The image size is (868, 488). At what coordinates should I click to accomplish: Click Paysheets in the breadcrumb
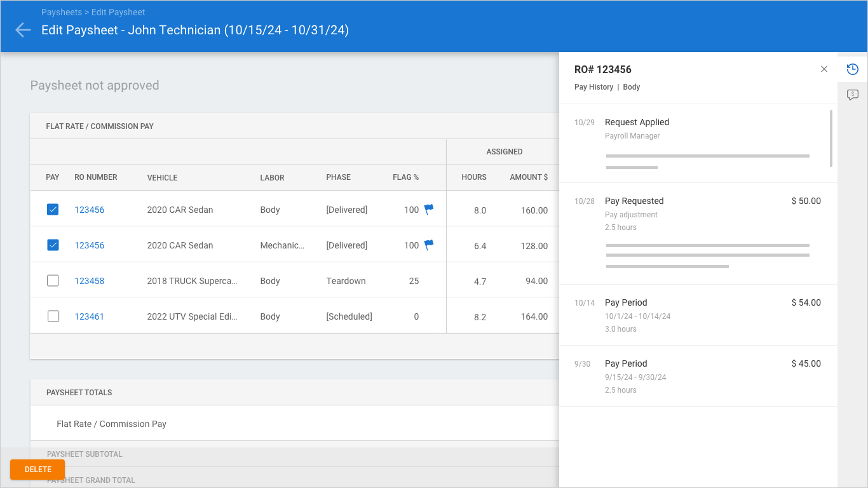62,12
